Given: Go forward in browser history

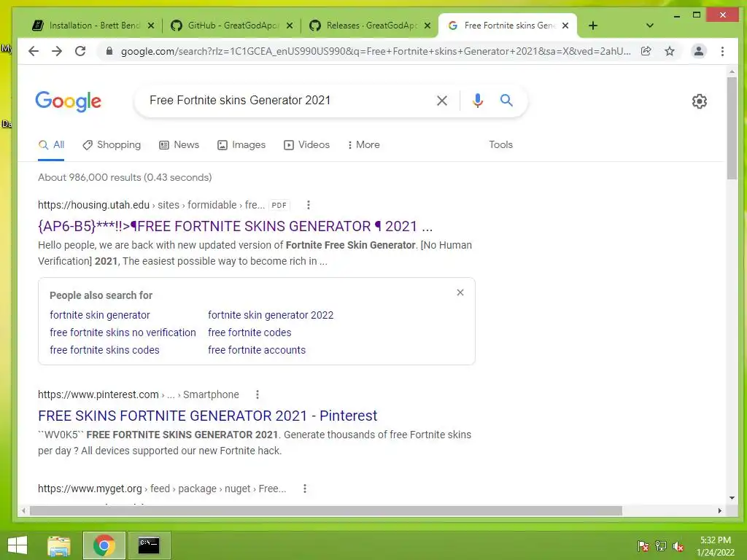Looking at the screenshot, I should [x=57, y=51].
